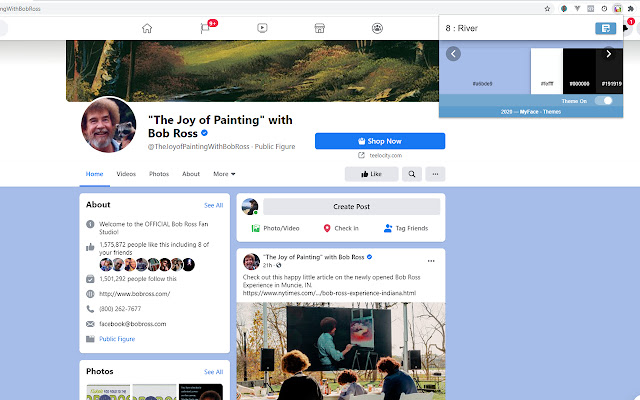Search the page with magnifier button
The height and width of the screenshot is (400, 640).
click(412, 174)
